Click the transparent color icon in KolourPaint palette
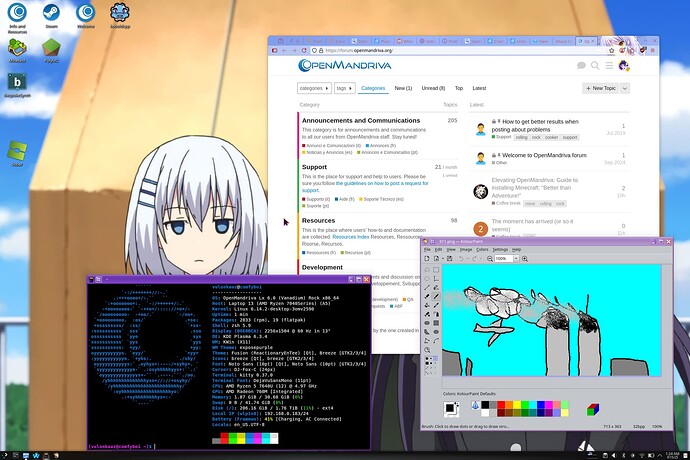 coord(475,406)
